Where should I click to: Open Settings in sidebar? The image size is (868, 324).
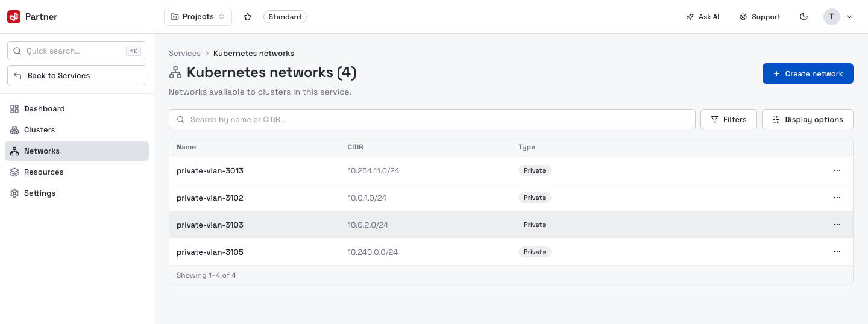point(77,193)
